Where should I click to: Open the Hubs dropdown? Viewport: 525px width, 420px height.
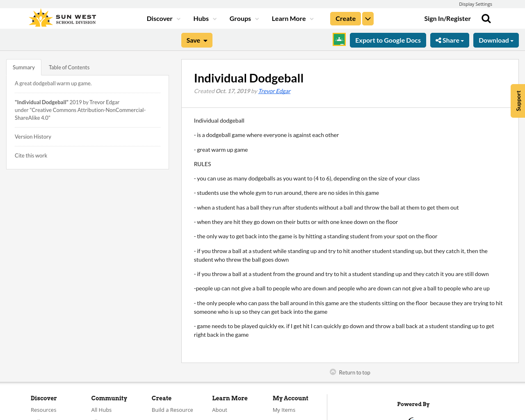click(205, 18)
